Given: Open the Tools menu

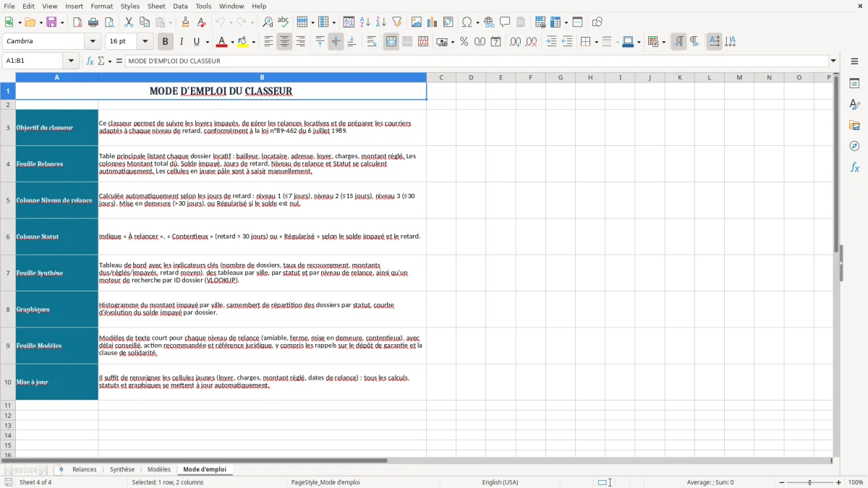Looking at the screenshot, I should point(203,6).
